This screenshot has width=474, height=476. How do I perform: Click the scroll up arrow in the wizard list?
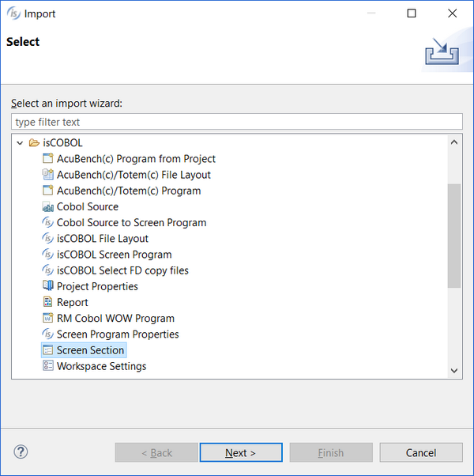pyautogui.click(x=454, y=142)
